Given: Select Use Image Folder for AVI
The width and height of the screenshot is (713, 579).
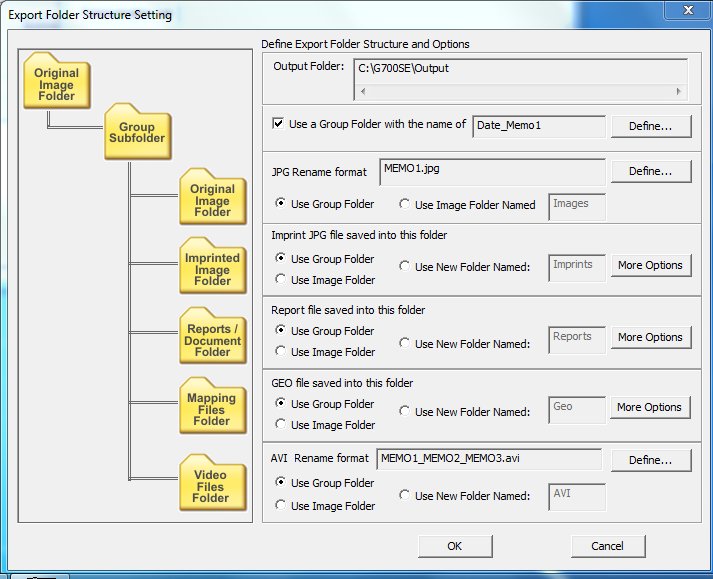Looking at the screenshot, I should point(281,505).
